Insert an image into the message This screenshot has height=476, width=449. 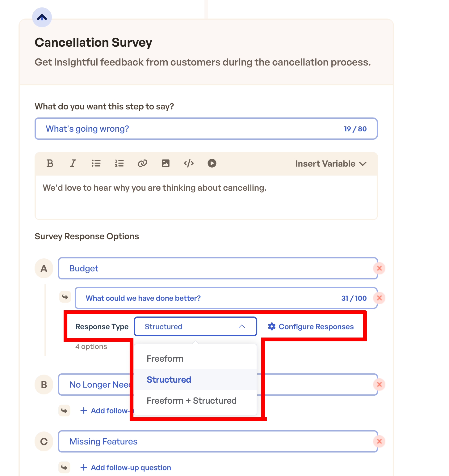click(166, 163)
